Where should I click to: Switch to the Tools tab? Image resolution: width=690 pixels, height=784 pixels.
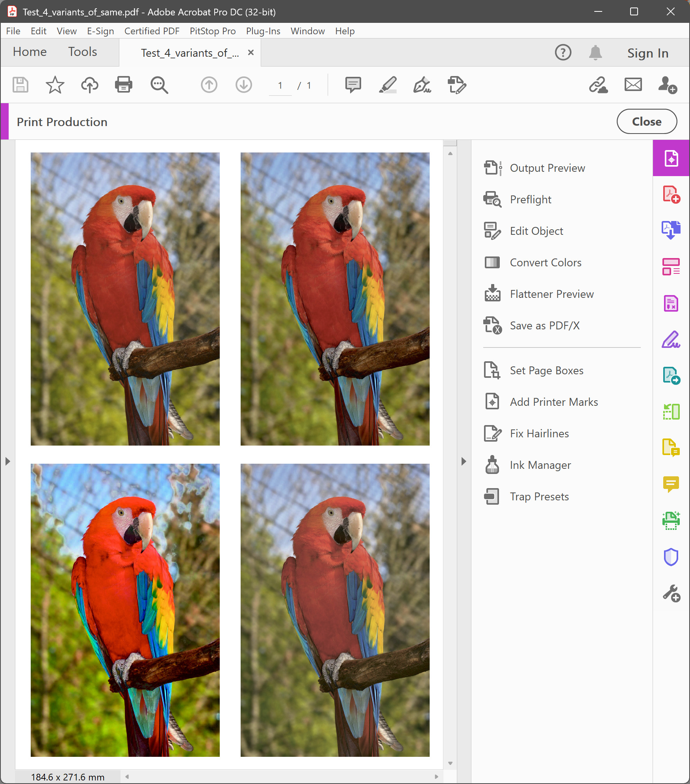click(82, 52)
